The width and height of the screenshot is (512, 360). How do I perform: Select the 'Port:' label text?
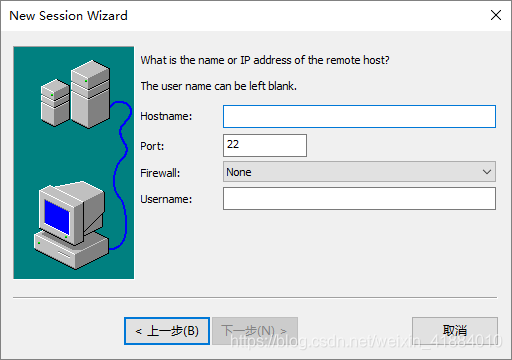152,146
